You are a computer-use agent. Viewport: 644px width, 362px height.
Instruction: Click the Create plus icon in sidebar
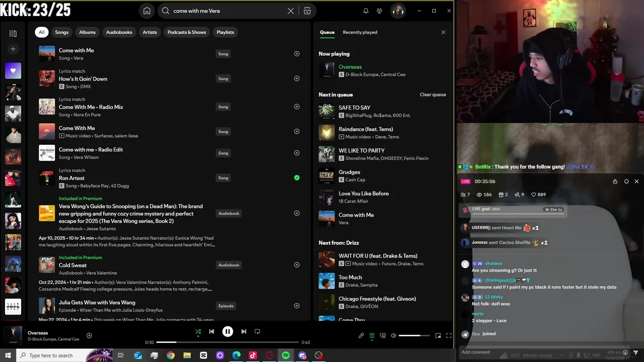click(13, 49)
